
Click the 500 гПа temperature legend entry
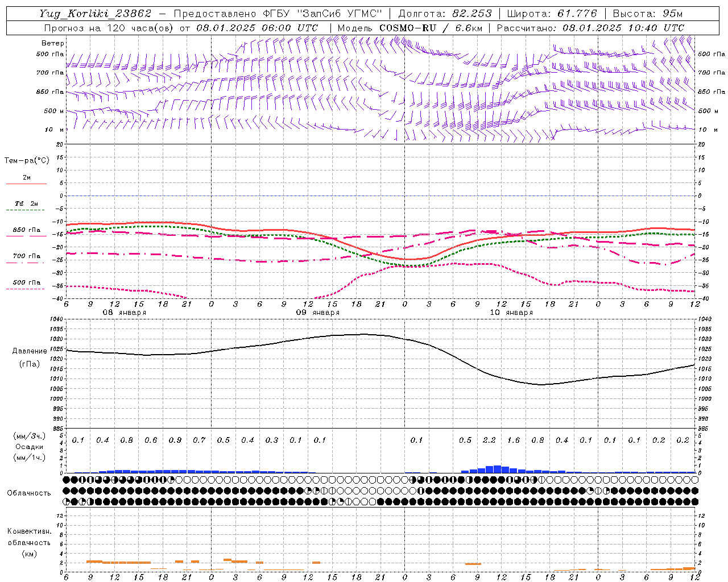coord(27,282)
